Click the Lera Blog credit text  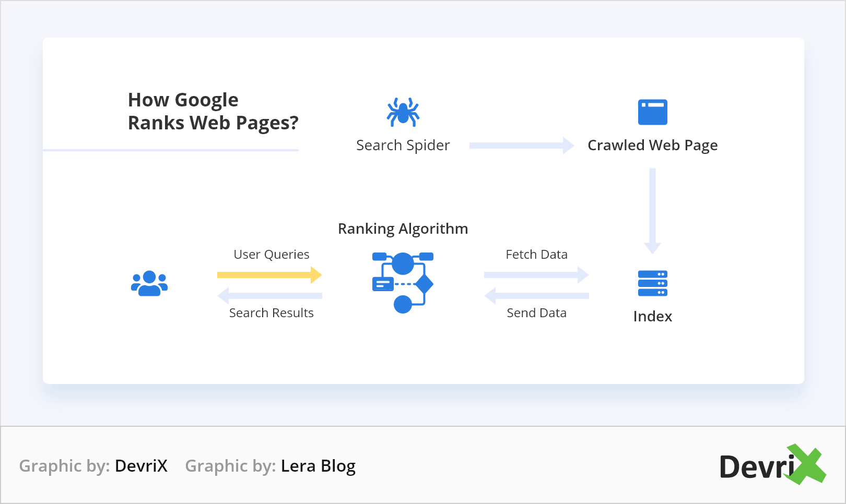[x=271, y=465]
